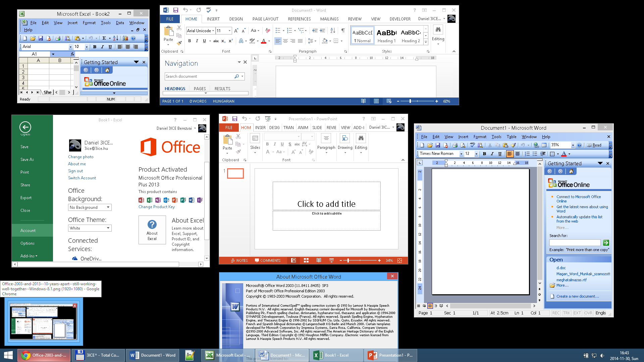Select Heading 1 style in Word 2013
This screenshot has height=362, width=644.
[x=387, y=36]
